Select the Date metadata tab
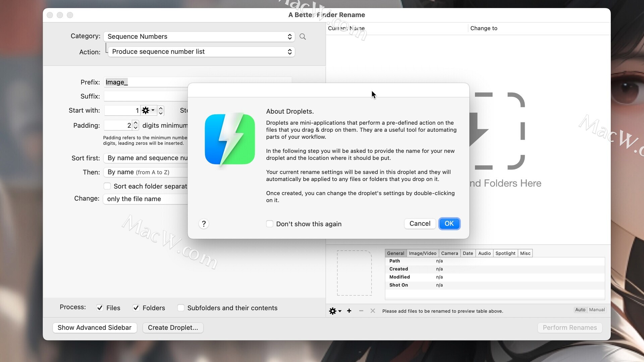 click(x=468, y=253)
